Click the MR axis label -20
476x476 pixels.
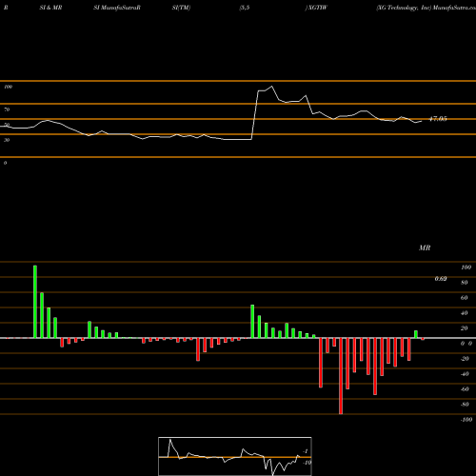[x=465, y=359]
